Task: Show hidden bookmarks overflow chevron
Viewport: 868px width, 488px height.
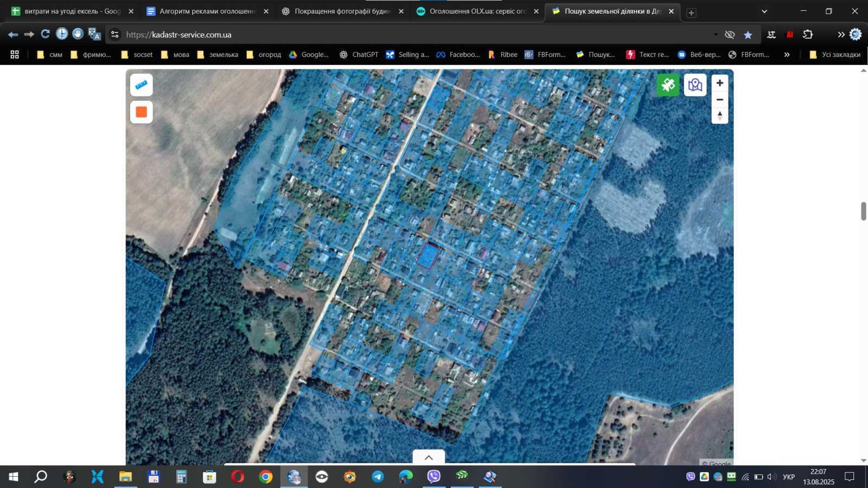Action: pyautogui.click(x=787, y=55)
